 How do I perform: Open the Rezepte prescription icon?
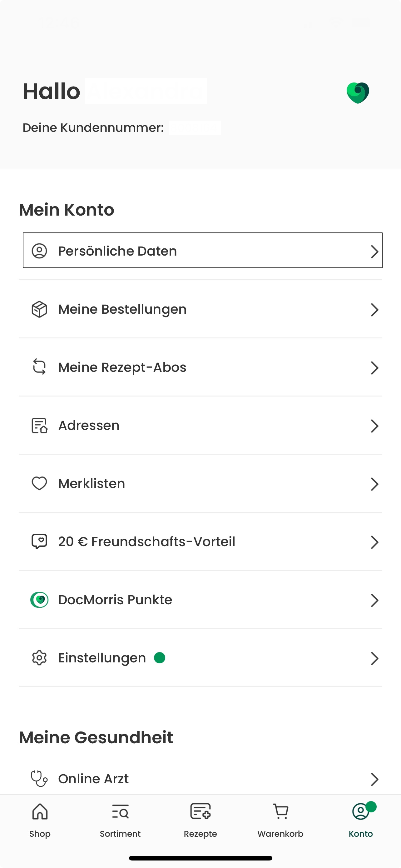[200, 811]
